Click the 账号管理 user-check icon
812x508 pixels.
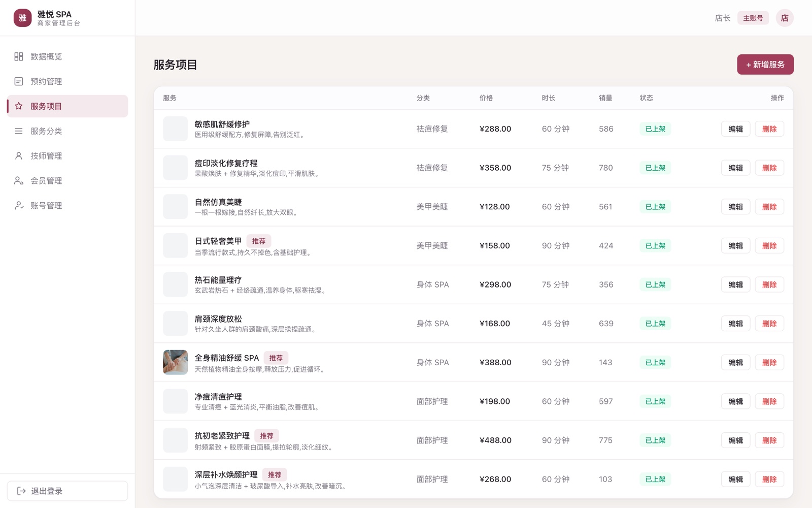(x=19, y=206)
